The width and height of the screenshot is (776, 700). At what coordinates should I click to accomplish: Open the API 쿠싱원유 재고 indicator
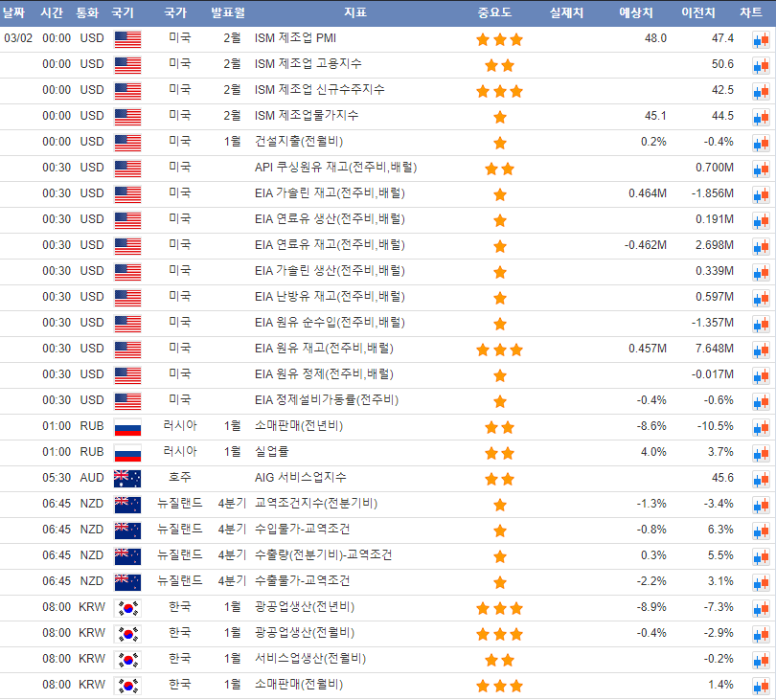pos(335,168)
